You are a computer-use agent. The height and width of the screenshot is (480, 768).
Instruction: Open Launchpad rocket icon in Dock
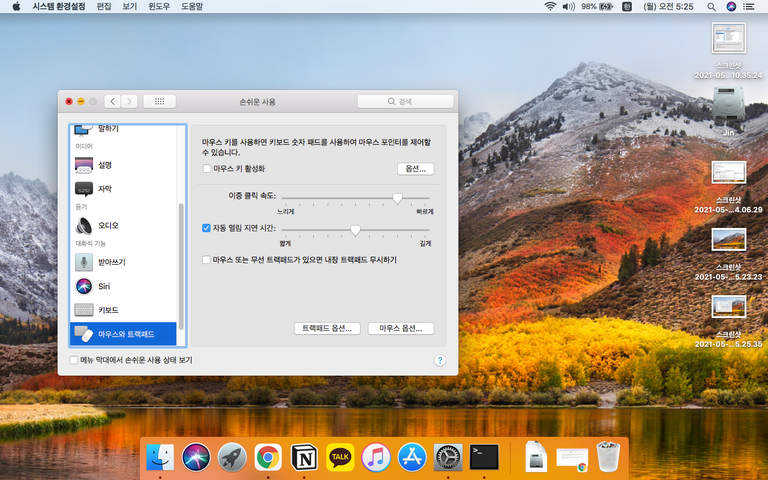[232, 457]
